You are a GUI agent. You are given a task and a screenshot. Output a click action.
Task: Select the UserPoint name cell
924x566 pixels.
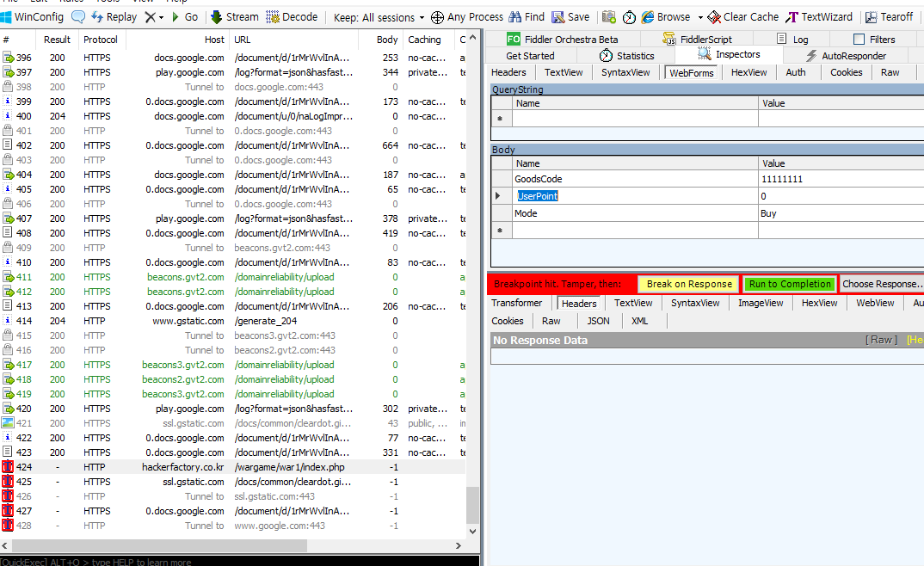pyautogui.click(x=635, y=196)
